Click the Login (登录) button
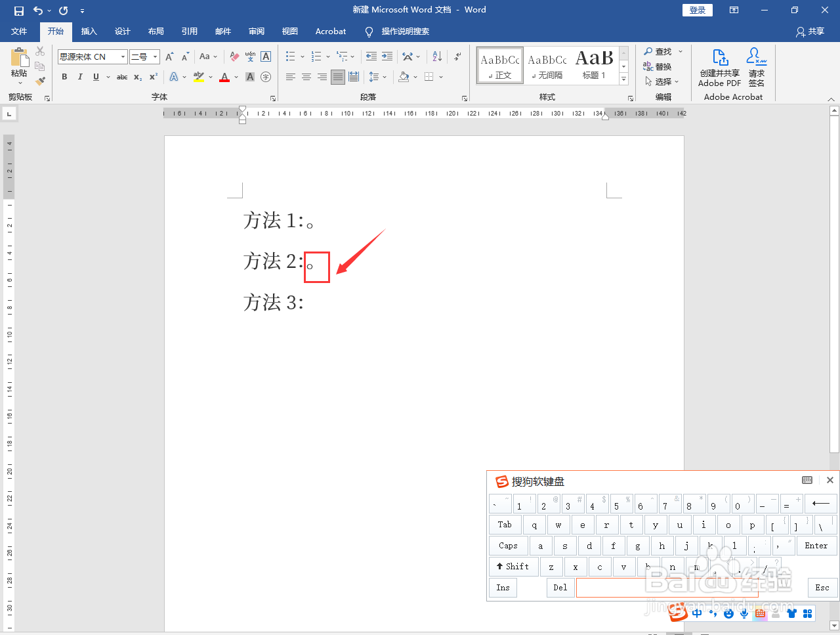Screen dimensions: 840x635 pos(698,10)
